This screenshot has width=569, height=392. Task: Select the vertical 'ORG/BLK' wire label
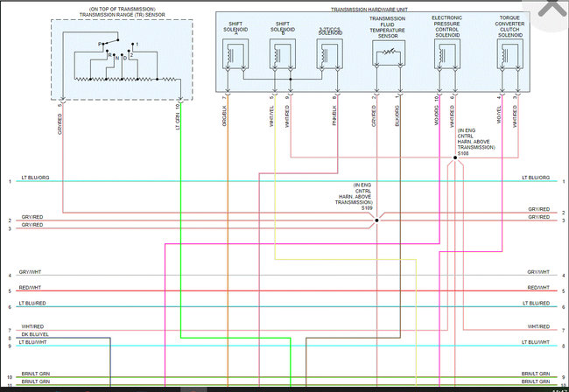[224, 116]
